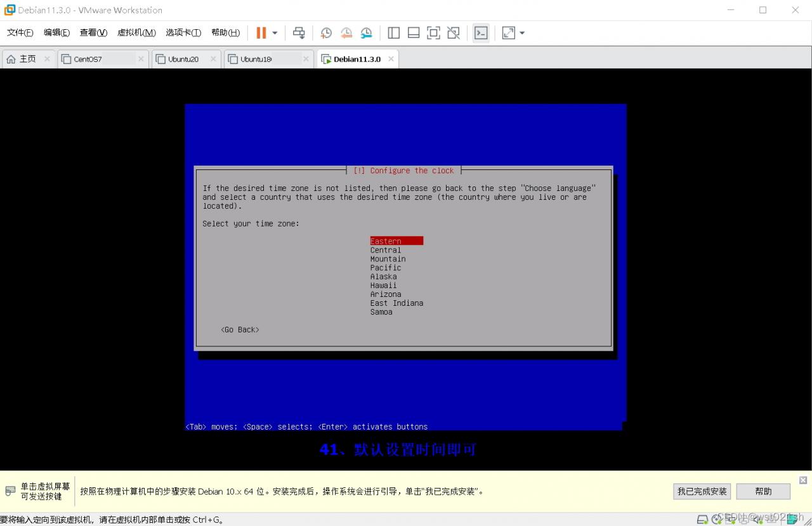Activate the <Go Back> button

coord(240,330)
